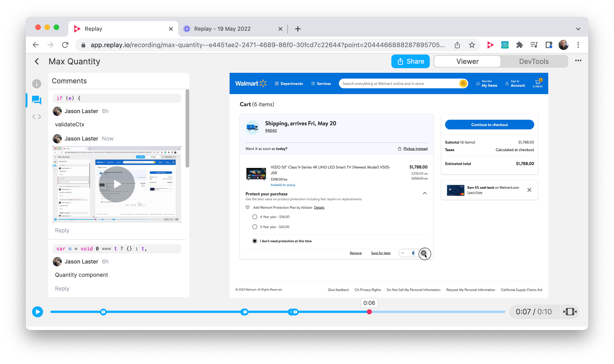Click the Walmart logo
The height and width of the screenshot is (364, 614).
pos(251,84)
